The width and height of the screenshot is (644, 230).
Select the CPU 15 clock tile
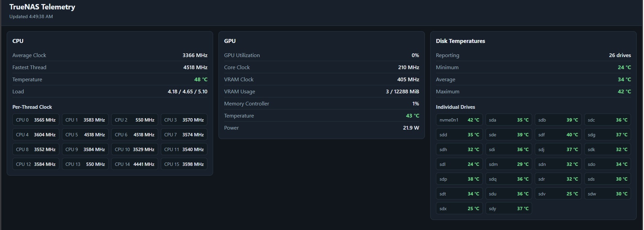[x=184, y=164]
